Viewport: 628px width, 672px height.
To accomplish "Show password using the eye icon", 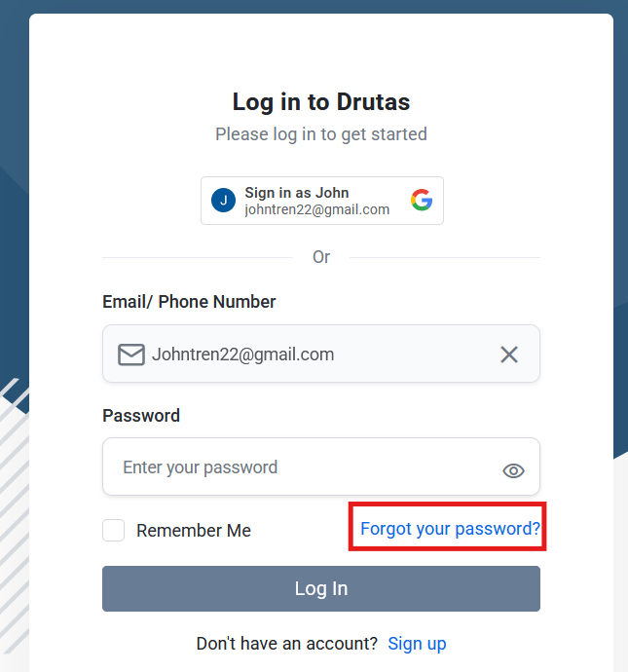I will click(513, 471).
